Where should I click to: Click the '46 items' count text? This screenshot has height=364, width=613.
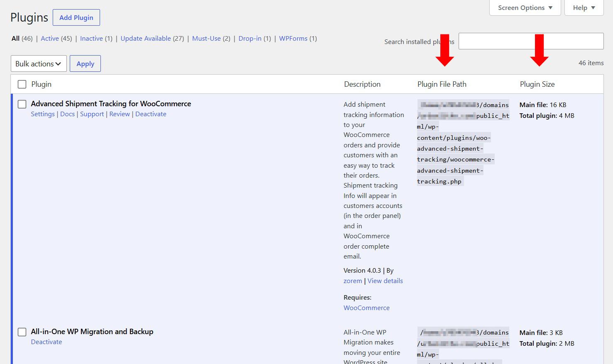591,63
